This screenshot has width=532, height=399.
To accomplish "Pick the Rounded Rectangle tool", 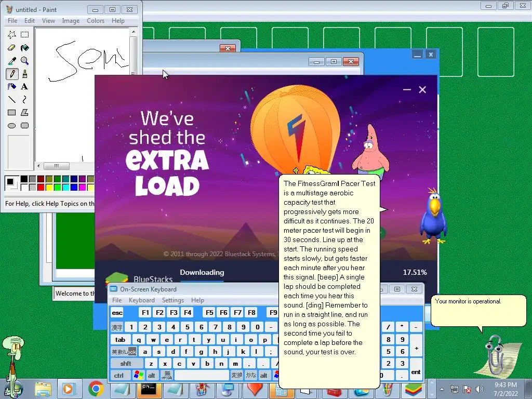I will coord(24,126).
